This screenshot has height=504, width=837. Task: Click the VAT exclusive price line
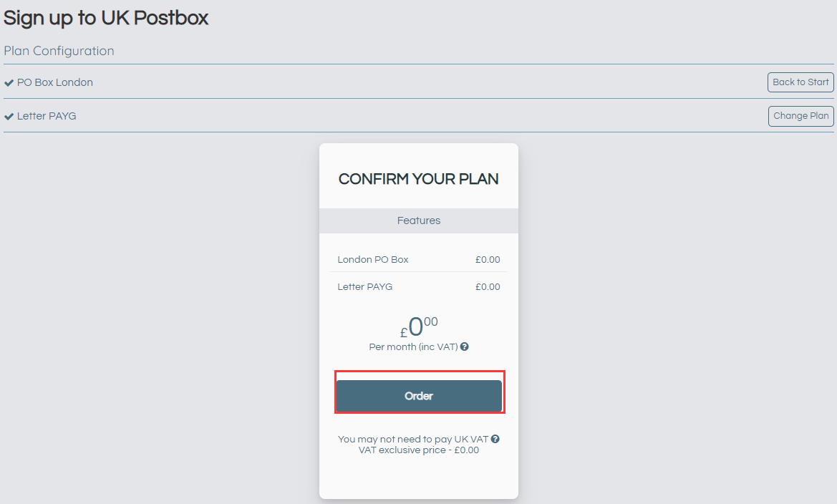pyautogui.click(x=419, y=450)
